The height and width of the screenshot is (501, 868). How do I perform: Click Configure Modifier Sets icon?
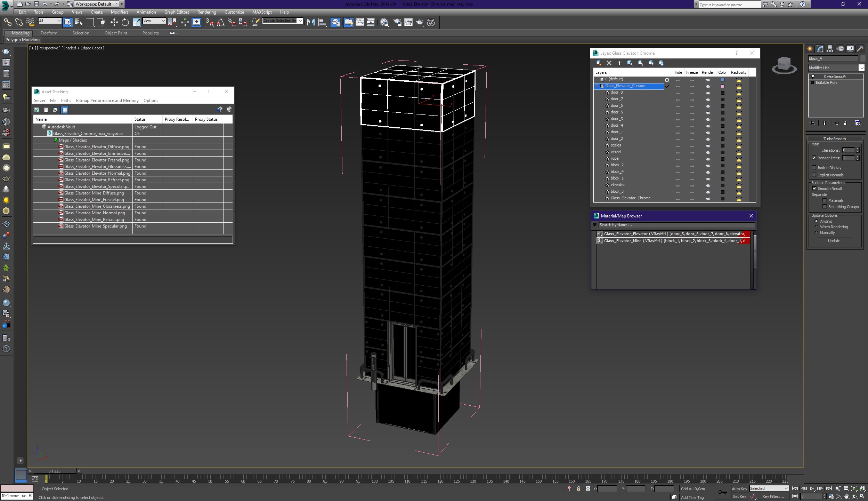click(858, 123)
